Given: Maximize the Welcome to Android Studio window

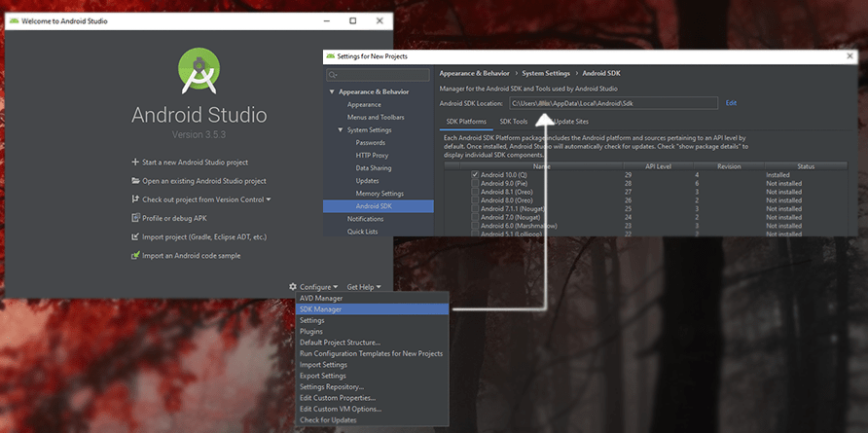Looking at the screenshot, I should point(352,21).
